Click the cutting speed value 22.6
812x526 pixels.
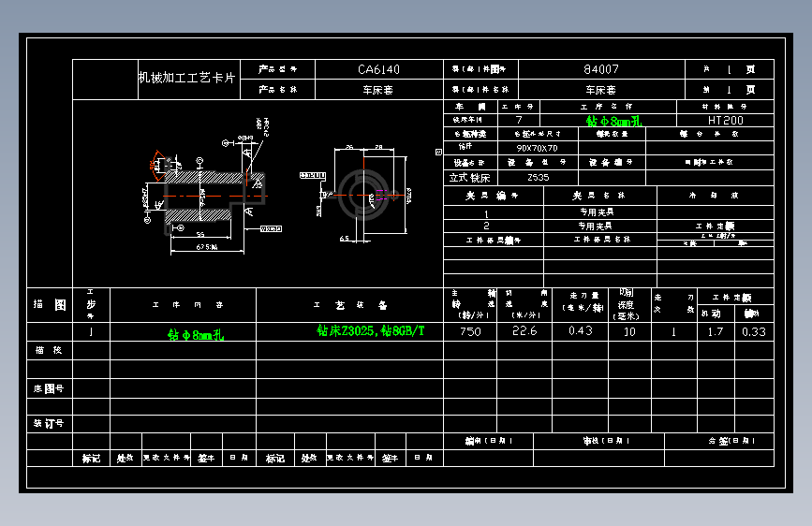tap(524, 331)
